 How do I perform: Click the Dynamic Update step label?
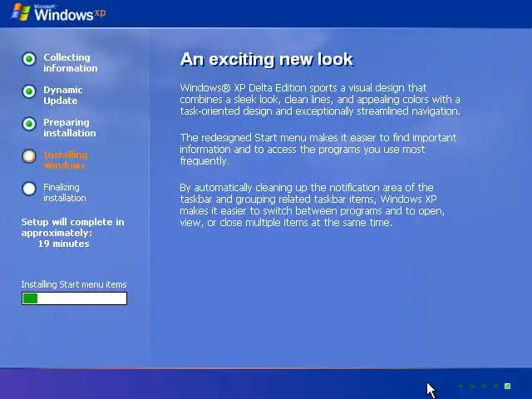[x=63, y=96]
